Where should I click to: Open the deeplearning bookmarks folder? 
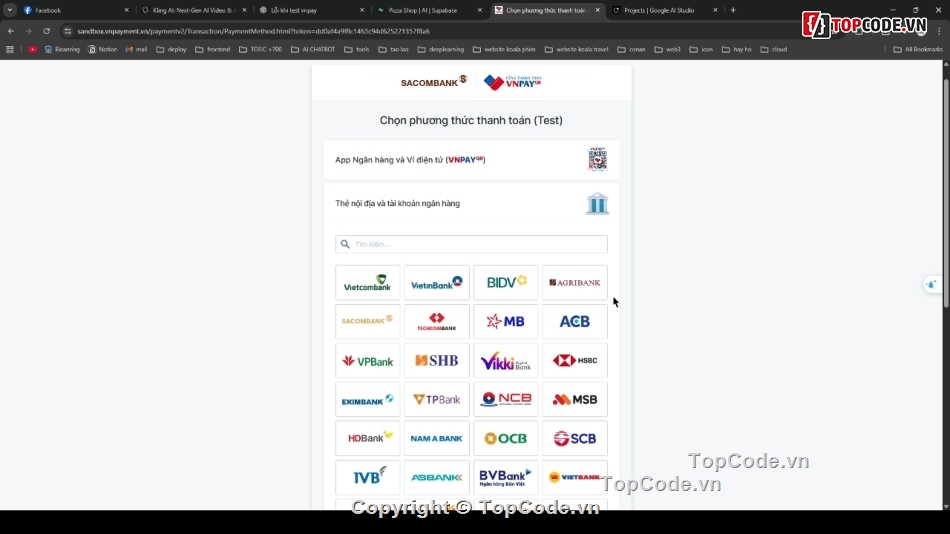point(440,49)
